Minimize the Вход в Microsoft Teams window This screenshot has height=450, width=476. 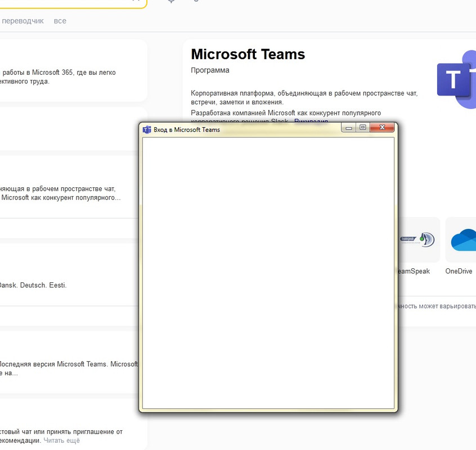[349, 128]
